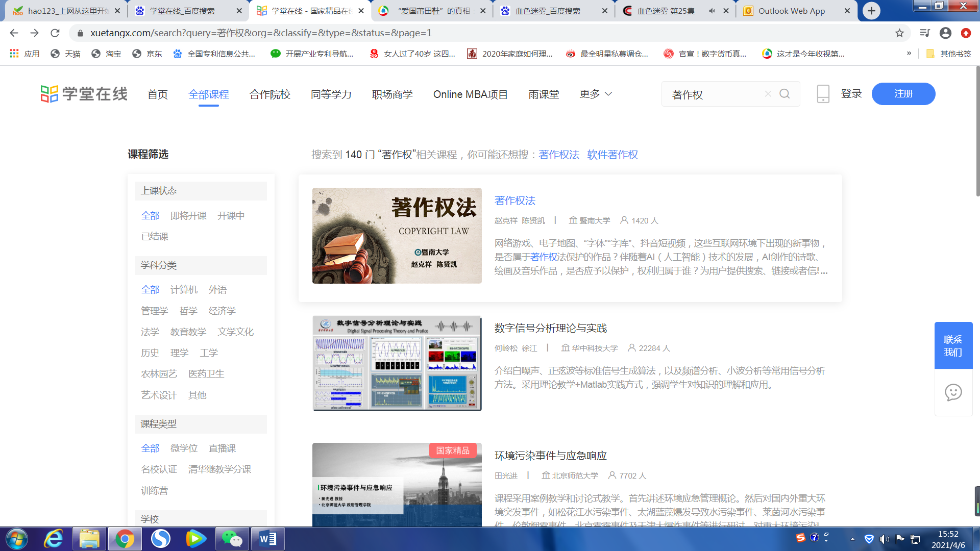Open 合作院校 page
Image resolution: width=980 pixels, height=551 pixels.
coord(270,94)
